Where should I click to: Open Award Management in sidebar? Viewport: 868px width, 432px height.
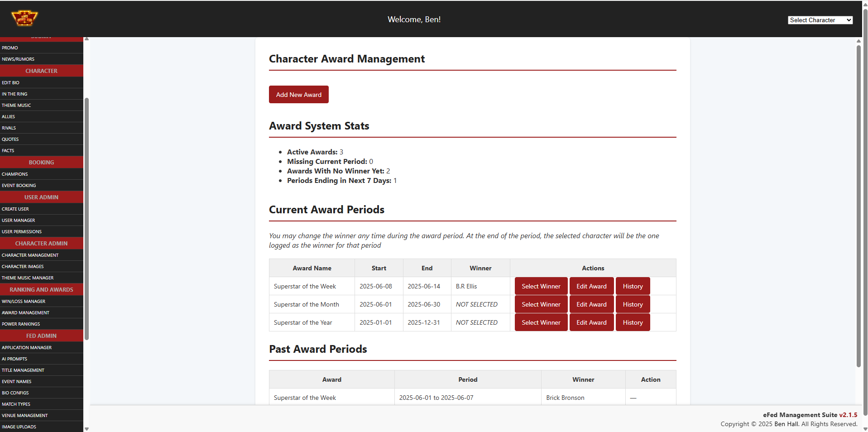point(25,312)
